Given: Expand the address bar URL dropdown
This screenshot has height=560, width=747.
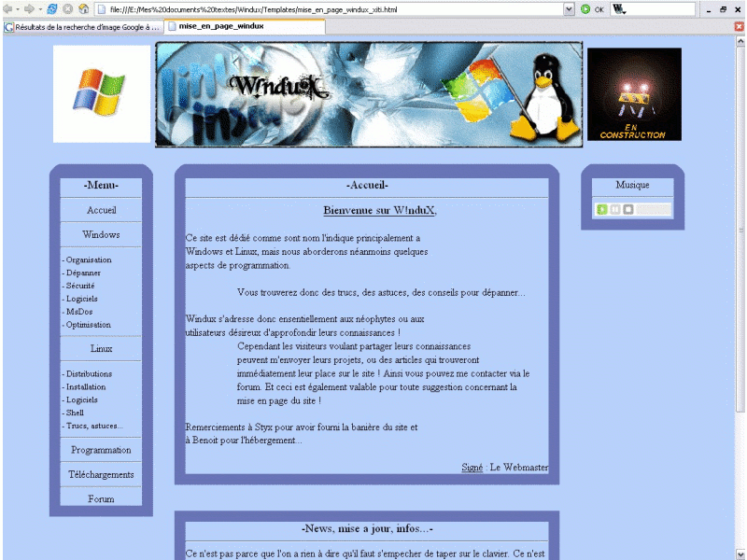Looking at the screenshot, I should coord(569,9).
